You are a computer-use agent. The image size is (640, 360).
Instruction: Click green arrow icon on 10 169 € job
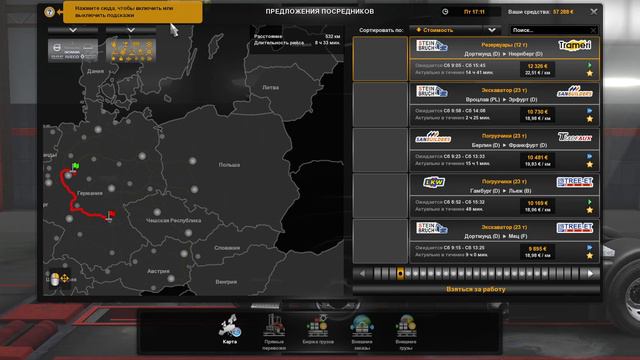(x=589, y=202)
